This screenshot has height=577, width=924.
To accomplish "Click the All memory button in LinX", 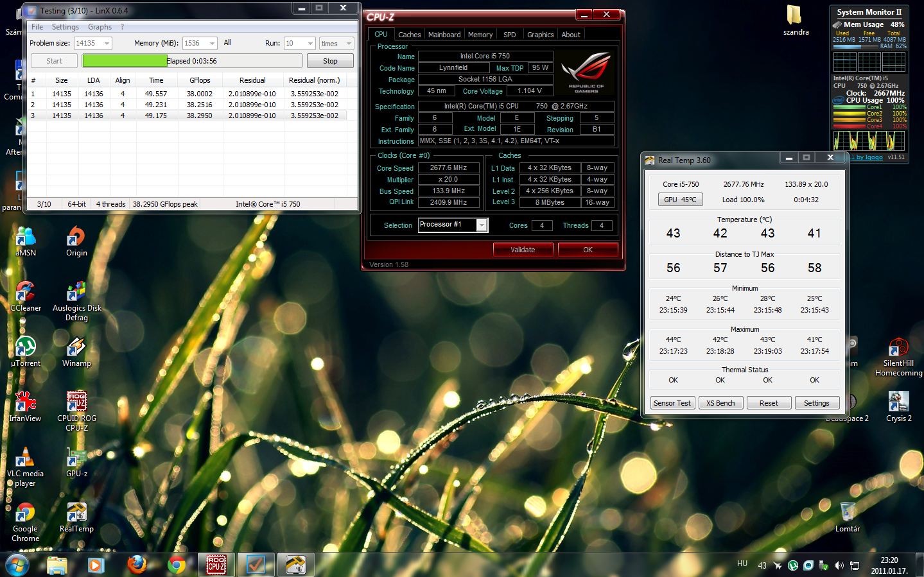I will [227, 42].
